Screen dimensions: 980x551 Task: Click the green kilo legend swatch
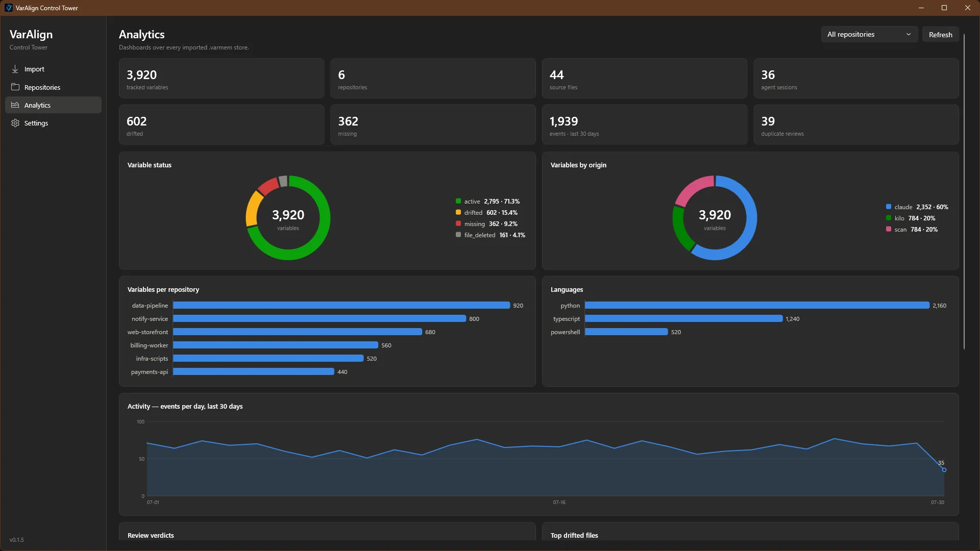(889, 218)
